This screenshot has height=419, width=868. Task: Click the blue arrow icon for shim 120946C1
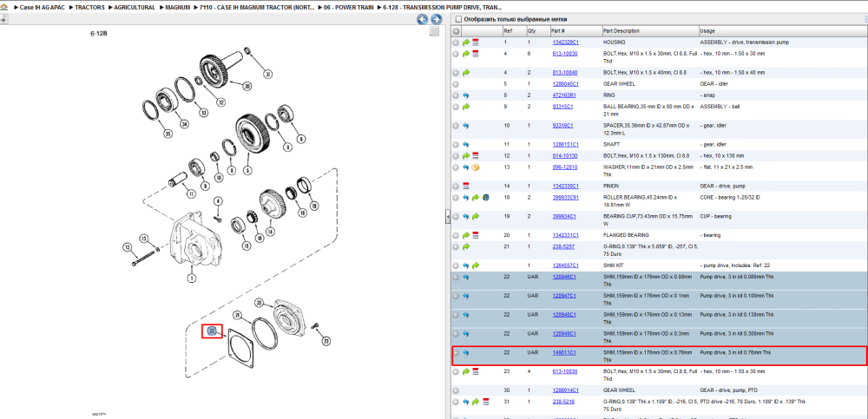tap(466, 277)
